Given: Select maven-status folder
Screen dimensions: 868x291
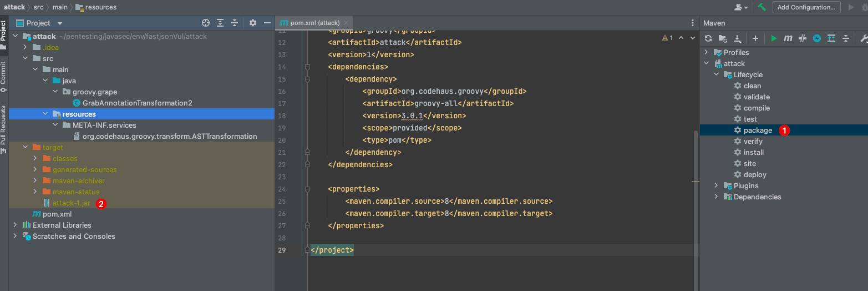Looking at the screenshot, I should pos(76,192).
